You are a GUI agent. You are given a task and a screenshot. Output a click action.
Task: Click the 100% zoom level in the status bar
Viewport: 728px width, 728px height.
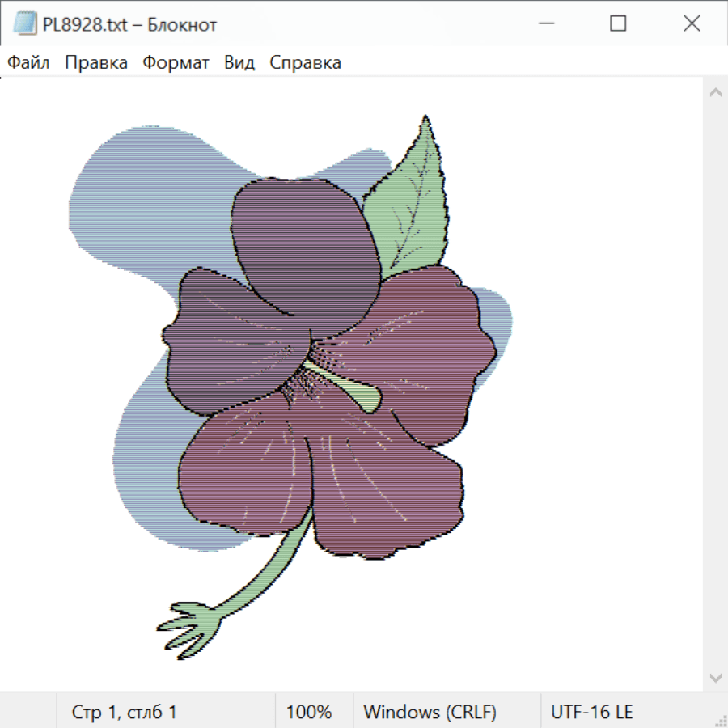(309, 713)
